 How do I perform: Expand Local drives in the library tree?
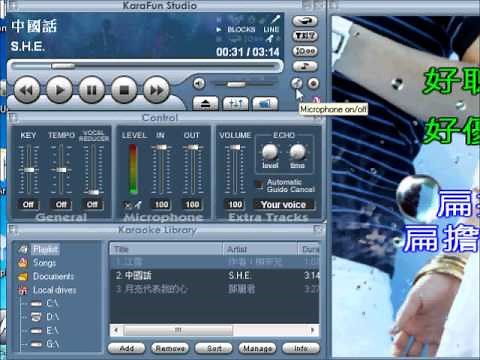[55, 290]
